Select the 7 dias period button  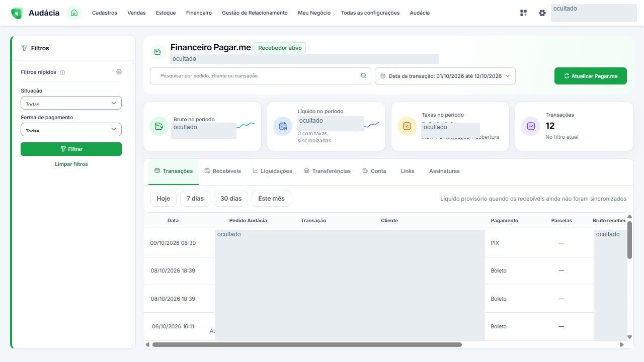click(x=195, y=199)
